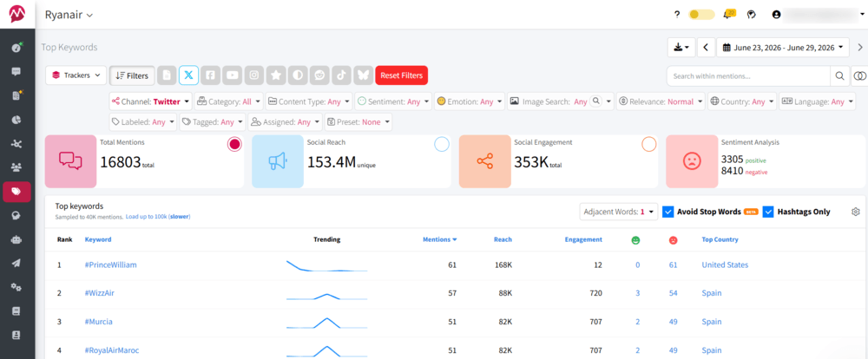Image resolution: width=868 pixels, height=359 pixels.
Task: Open the Relevance: Normal dropdown
Action: pyautogui.click(x=661, y=101)
